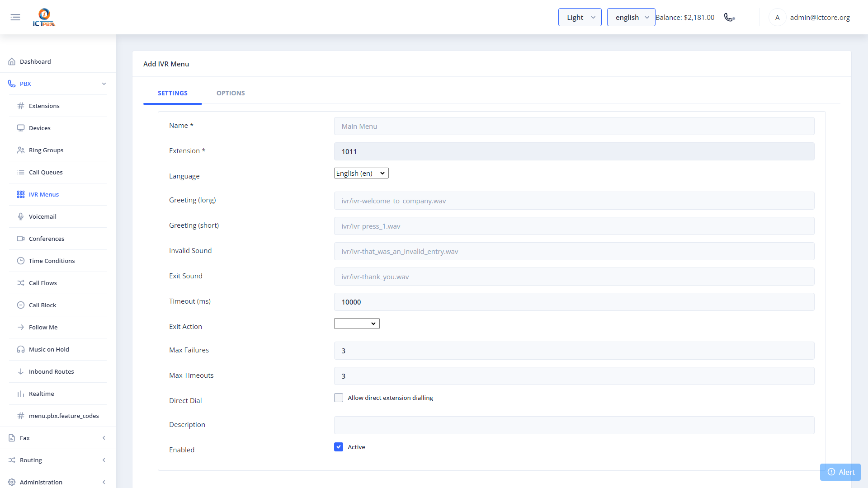Click the hamburger menu icon
The image size is (868, 488).
(15, 17)
